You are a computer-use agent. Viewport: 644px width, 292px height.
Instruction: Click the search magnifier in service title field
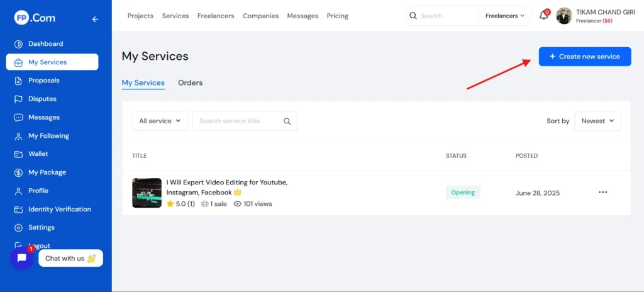pos(287,121)
